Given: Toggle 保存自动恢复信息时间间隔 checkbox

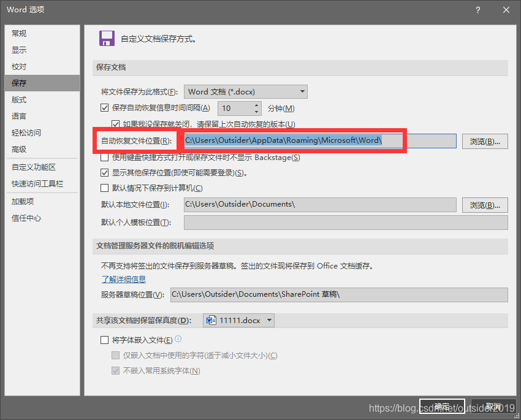Looking at the screenshot, I should (x=104, y=108).
